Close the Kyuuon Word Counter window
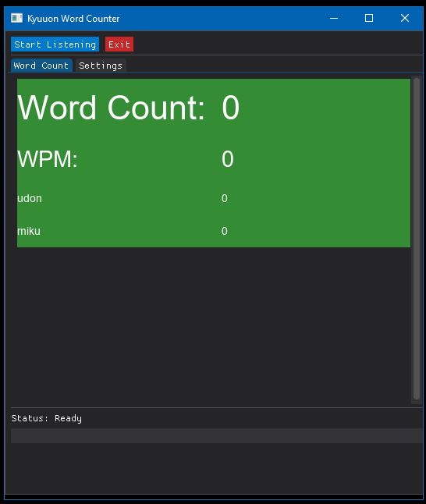The height and width of the screenshot is (504, 426). (x=405, y=18)
